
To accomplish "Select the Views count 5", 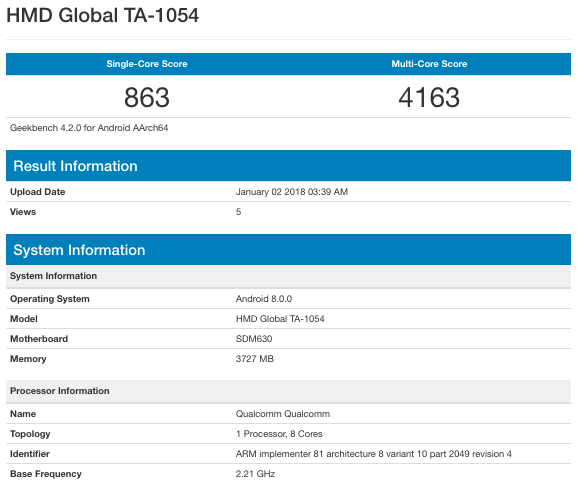I will point(238,212).
